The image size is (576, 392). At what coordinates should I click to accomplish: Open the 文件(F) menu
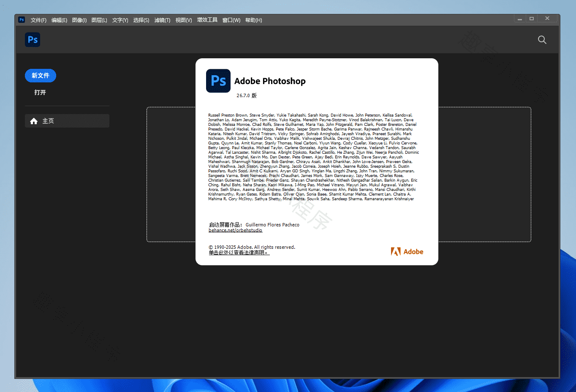pos(38,20)
